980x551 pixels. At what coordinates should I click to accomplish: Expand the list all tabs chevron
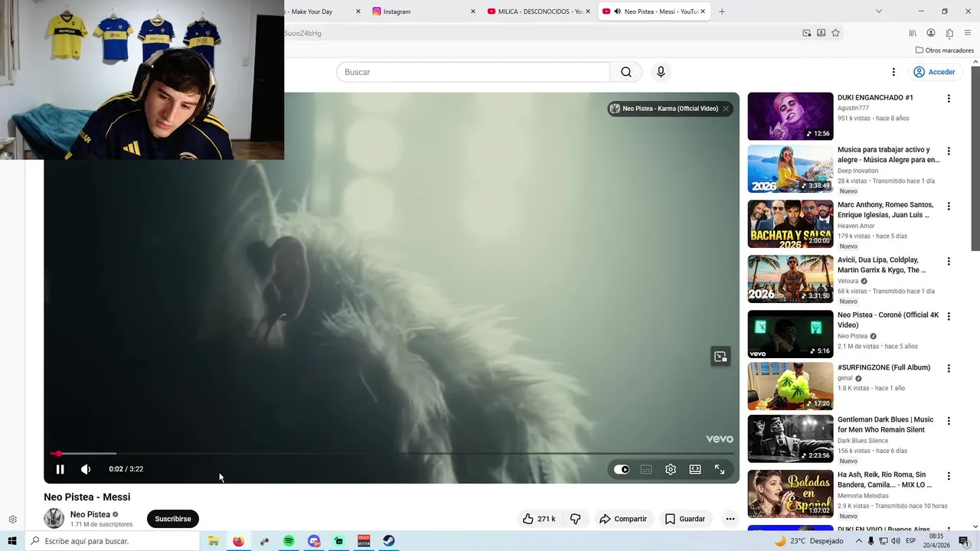point(878,11)
